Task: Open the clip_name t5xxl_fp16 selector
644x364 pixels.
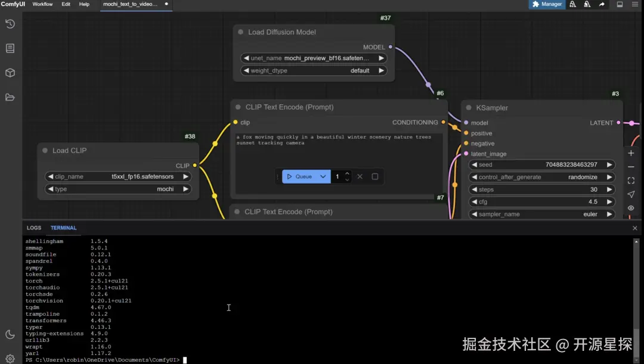Action: (118, 176)
